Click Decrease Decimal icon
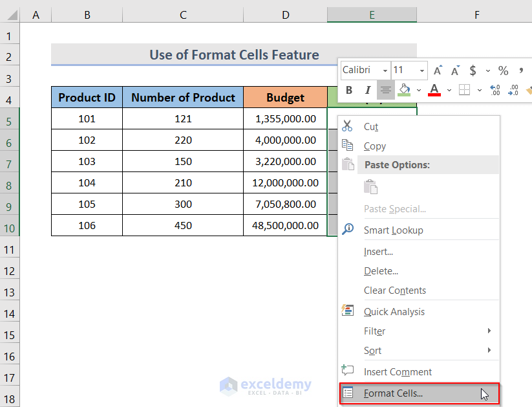Image resolution: width=532 pixels, height=407 pixels. (x=514, y=90)
